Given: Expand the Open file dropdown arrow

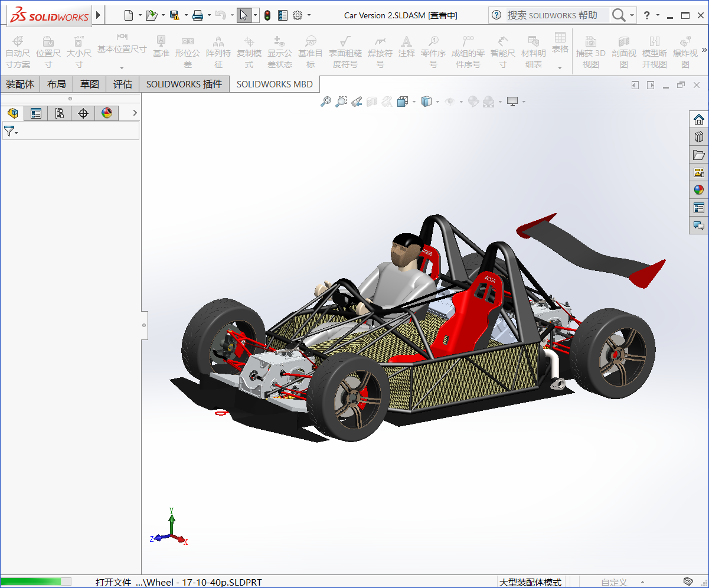Looking at the screenshot, I should point(163,15).
